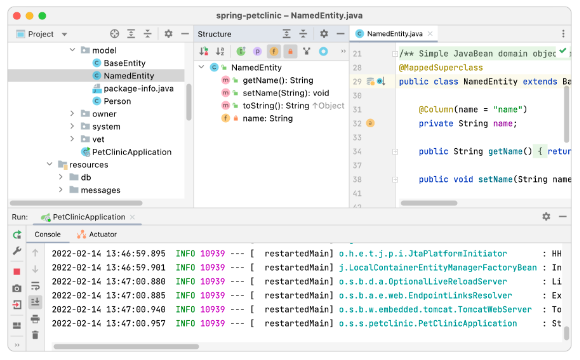Click the inspections green checkmark in editor
The image size is (580, 360).
(x=563, y=51)
